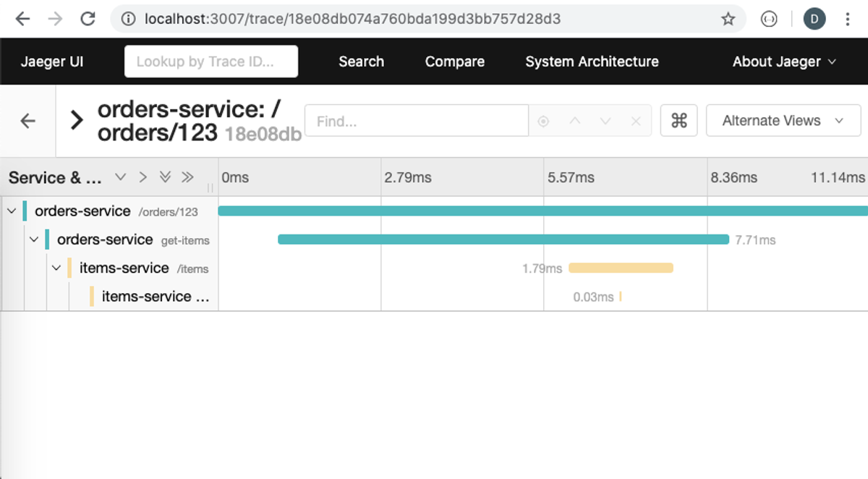
Task: Click the browser forward arrow
Action: 55,20
